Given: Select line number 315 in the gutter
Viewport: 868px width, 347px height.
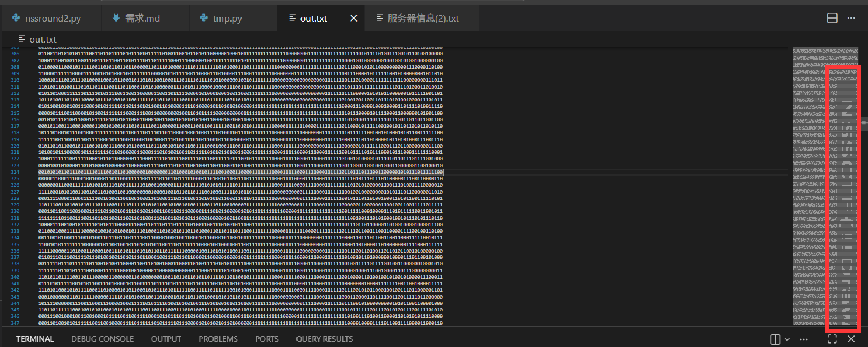Looking at the screenshot, I should [x=15, y=113].
